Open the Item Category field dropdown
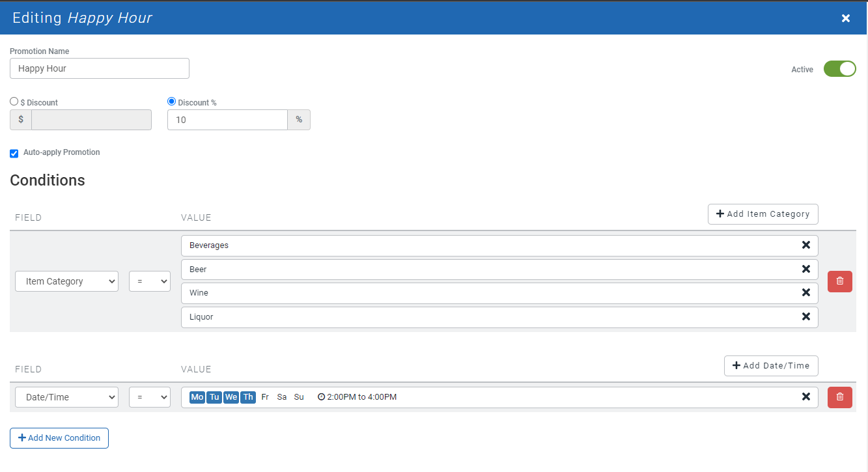 pos(66,281)
